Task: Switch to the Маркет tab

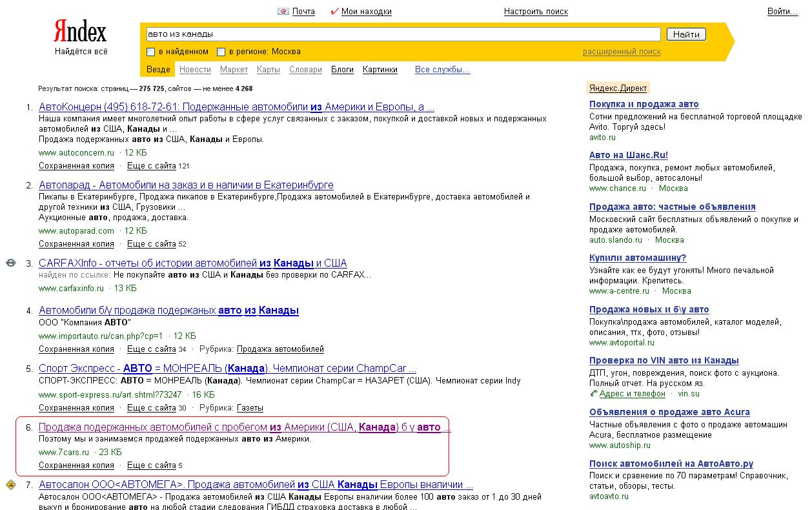Action: tap(234, 70)
